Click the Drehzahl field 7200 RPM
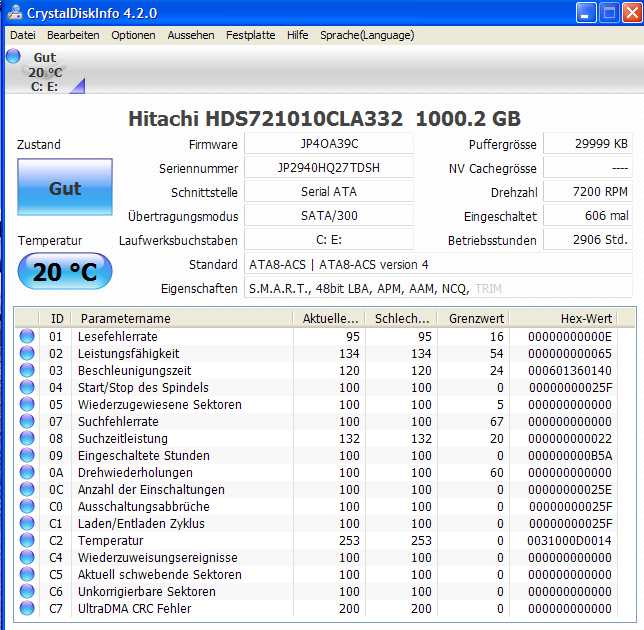The width and height of the screenshot is (644, 630). coord(588,192)
